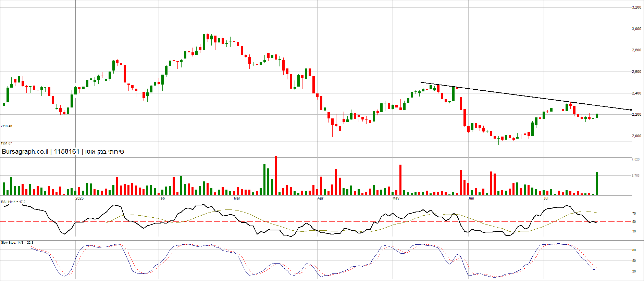
Task: Select the Jul marker on the time axis
Action: (x=546, y=198)
